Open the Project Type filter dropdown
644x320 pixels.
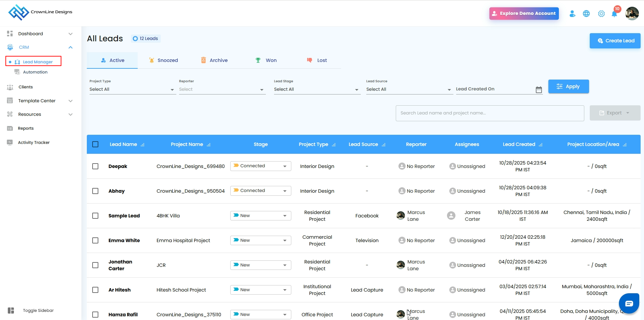coord(132,89)
